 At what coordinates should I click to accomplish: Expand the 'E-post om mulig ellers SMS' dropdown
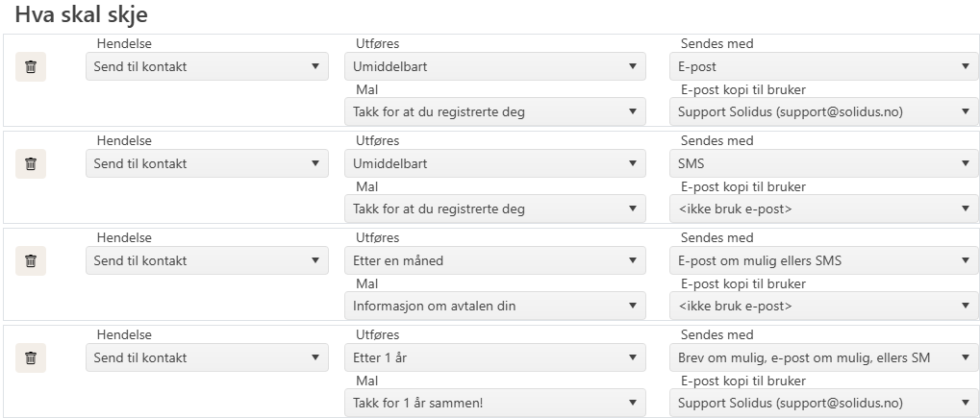point(823,260)
